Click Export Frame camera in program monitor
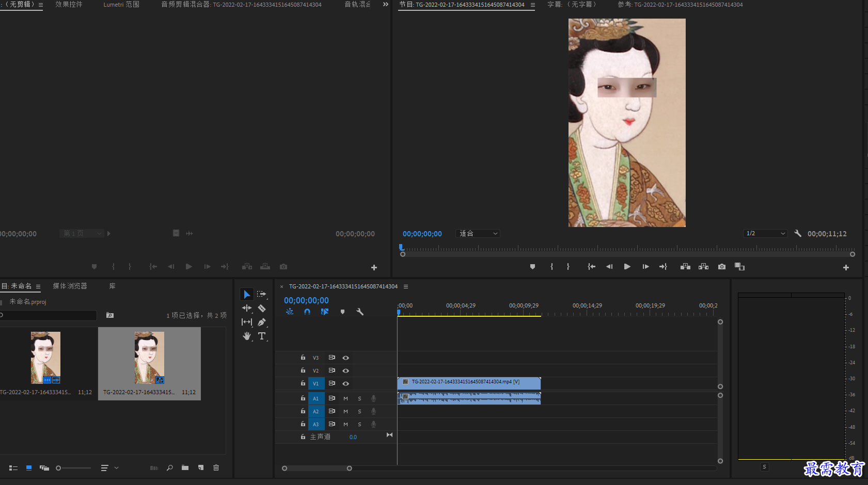Screen dimensions: 868x485 point(722,267)
